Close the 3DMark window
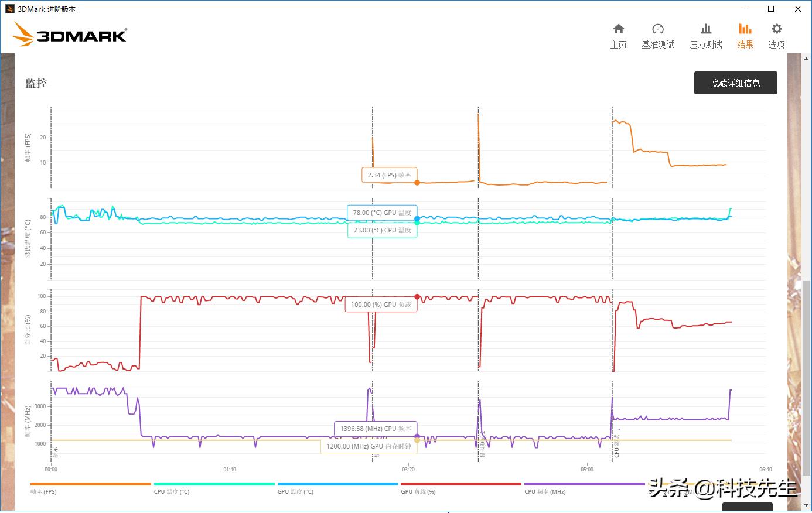812x513 pixels. click(x=798, y=9)
